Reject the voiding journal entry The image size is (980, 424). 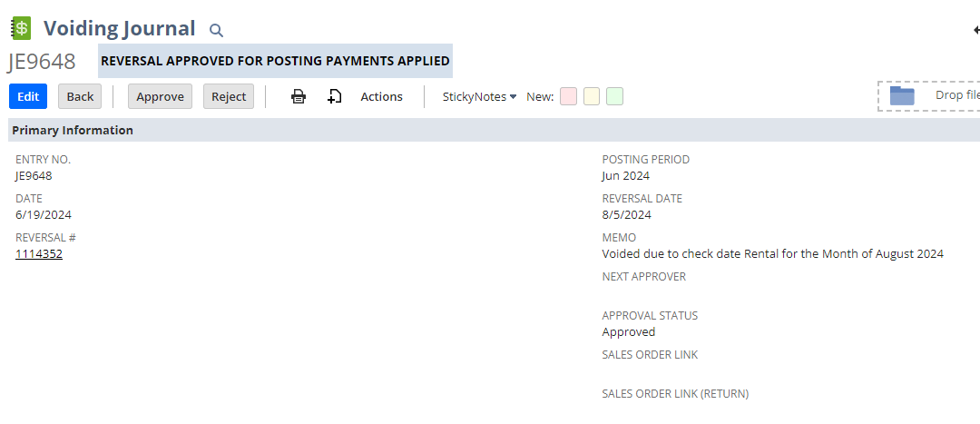click(229, 96)
